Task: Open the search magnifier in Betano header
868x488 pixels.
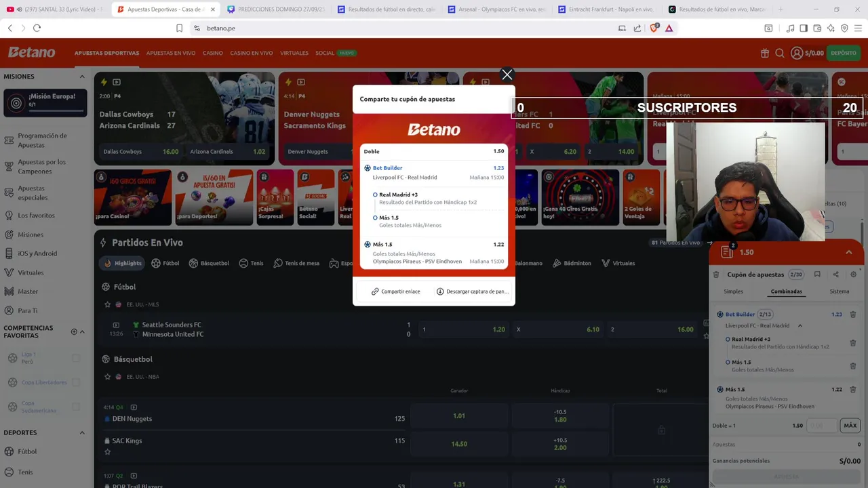Action: click(x=780, y=53)
